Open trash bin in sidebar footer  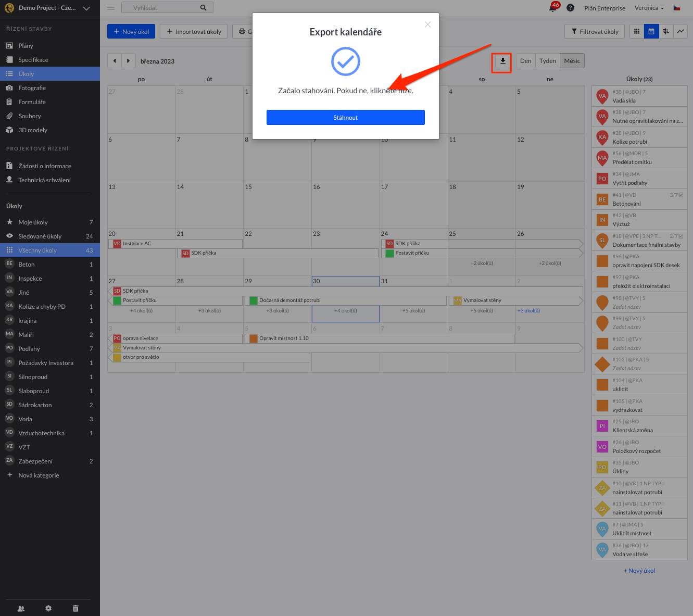click(x=75, y=608)
